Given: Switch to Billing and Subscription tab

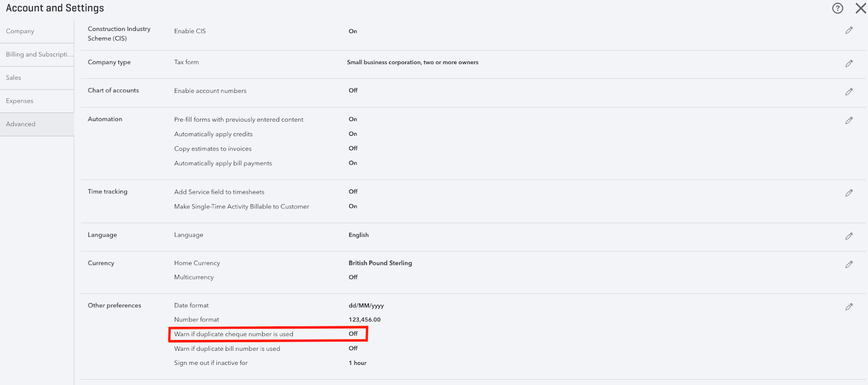Looking at the screenshot, I should point(39,55).
